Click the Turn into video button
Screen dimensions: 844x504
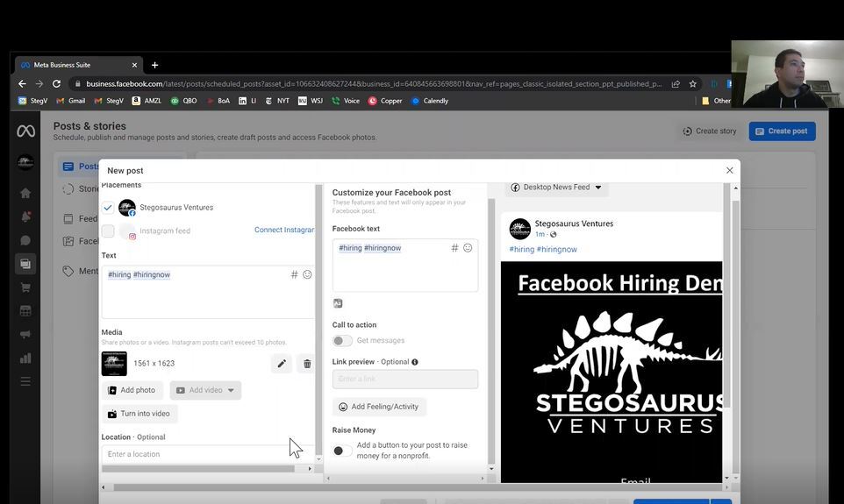click(139, 414)
